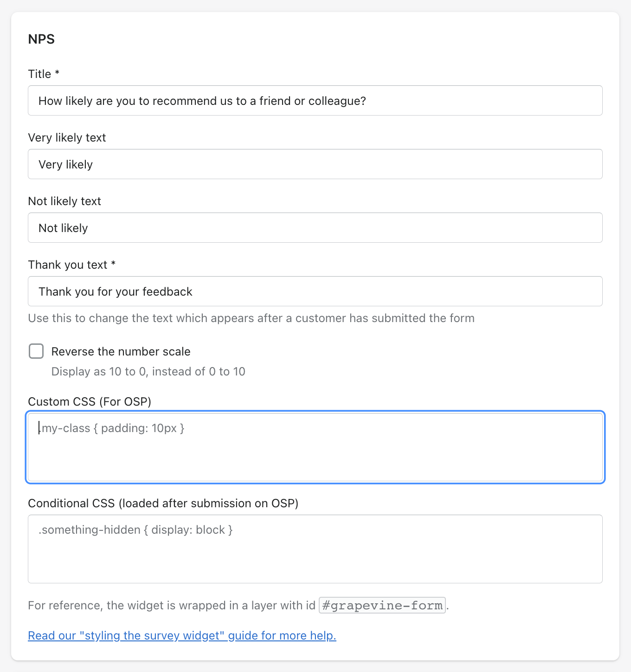
Task: Click the #grapevine-form code snippet
Action: [382, 606]
